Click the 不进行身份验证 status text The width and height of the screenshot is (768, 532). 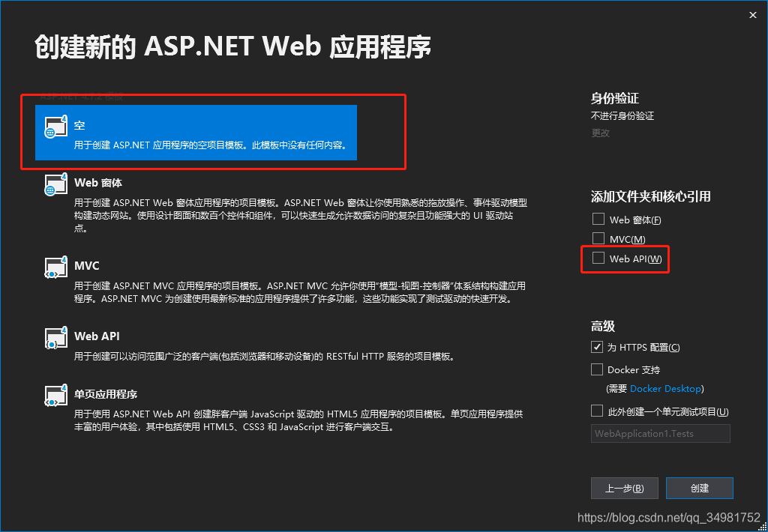(622, 116)
